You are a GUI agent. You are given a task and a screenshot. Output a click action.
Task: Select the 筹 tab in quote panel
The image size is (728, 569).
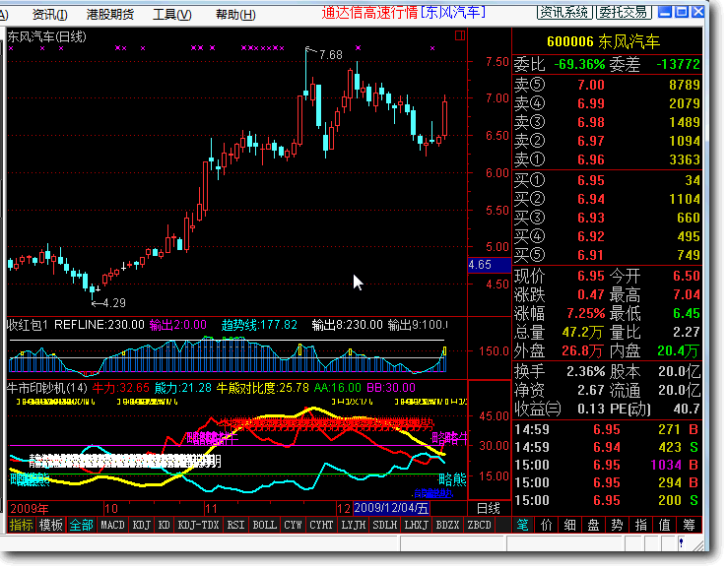tap(689, 525)
